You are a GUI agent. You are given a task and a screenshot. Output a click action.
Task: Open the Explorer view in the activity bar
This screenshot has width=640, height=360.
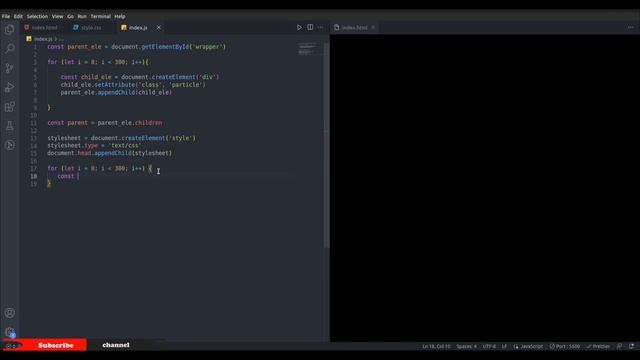coord(9,29)
